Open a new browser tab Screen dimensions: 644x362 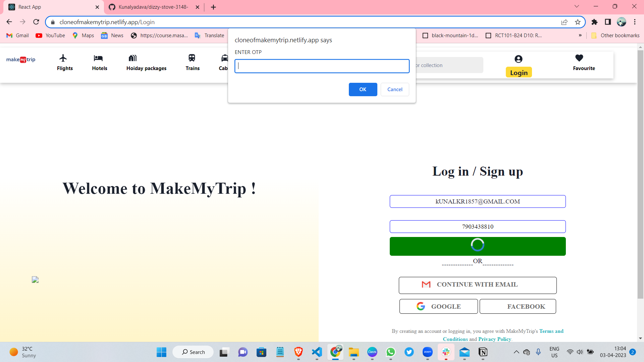(x=213, y=7)
